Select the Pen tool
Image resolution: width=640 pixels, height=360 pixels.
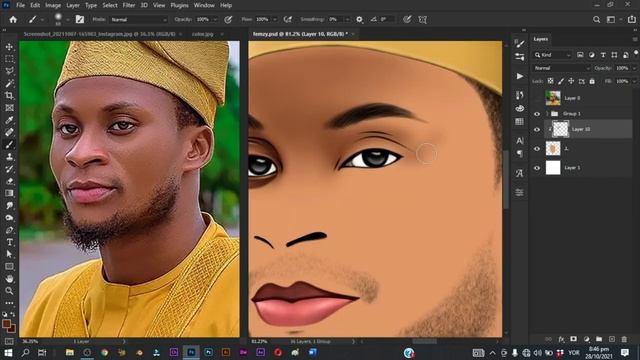click(x=9, y=230)
